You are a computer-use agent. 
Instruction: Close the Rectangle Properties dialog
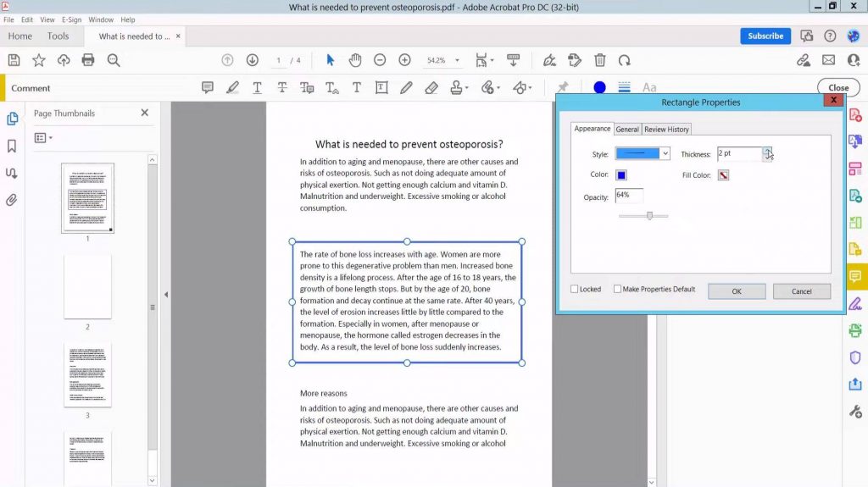(833, 100)
